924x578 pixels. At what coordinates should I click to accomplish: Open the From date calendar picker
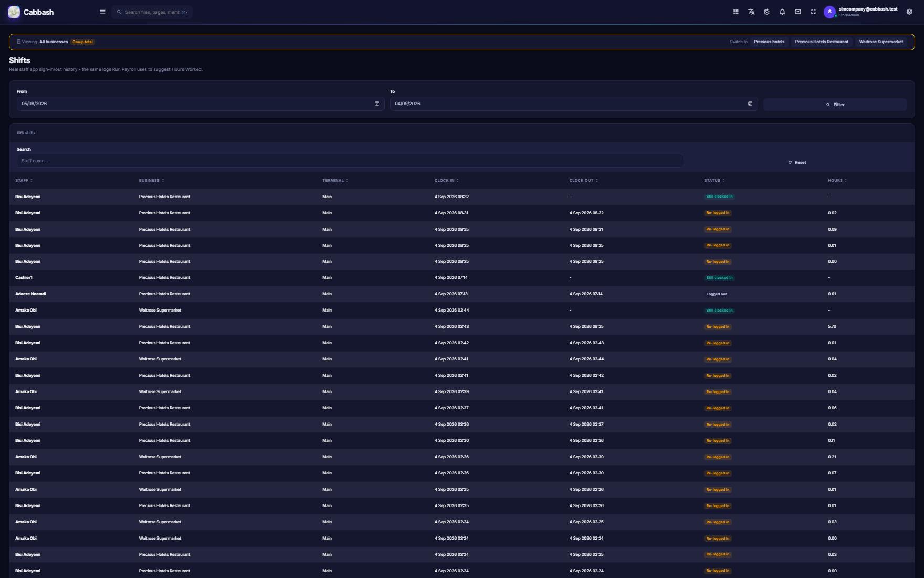point(376,104)
